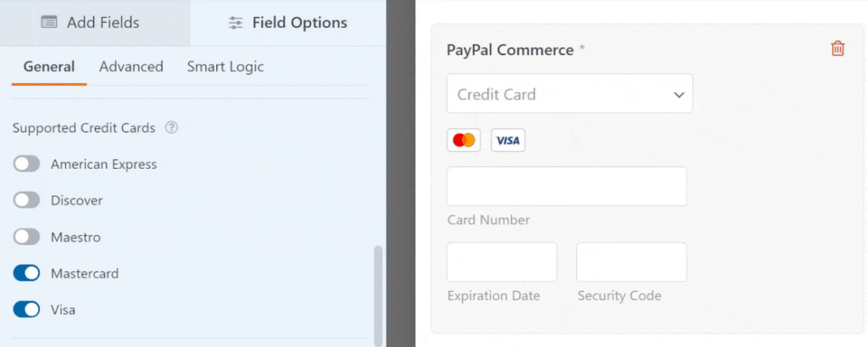This screenshot has width=868, height=347.
Task: Delete the PayPal Commerce field with trash icon
Action: click(837, 48)
